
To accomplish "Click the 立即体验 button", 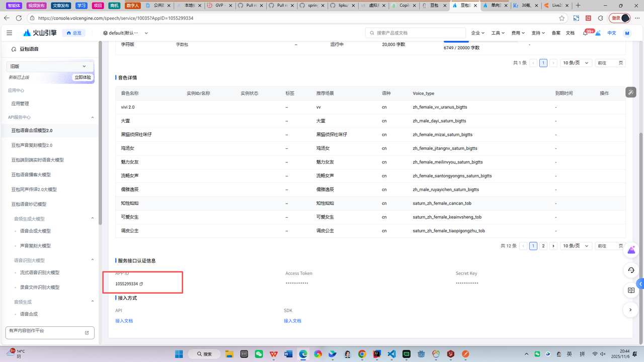I will point(83,77).
